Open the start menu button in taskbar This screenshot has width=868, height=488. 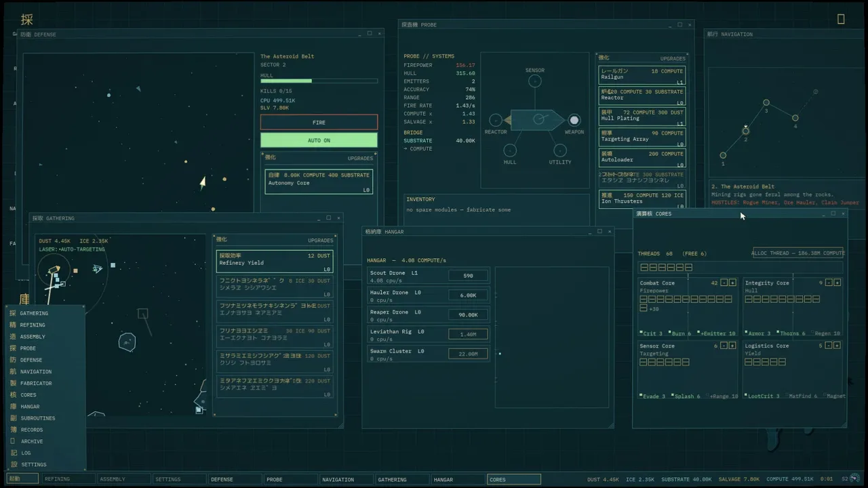(23, 479)
